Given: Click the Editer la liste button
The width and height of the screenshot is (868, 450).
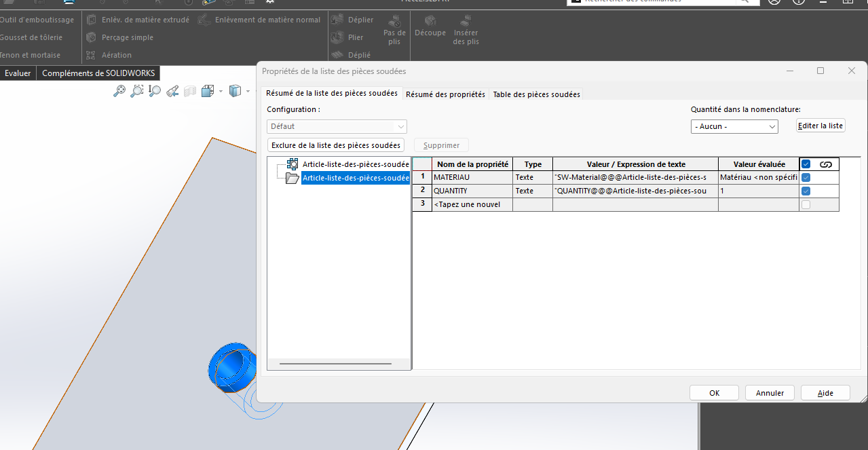Looking at the screenshot, I should pyautogui.click(x=820, y=126).
